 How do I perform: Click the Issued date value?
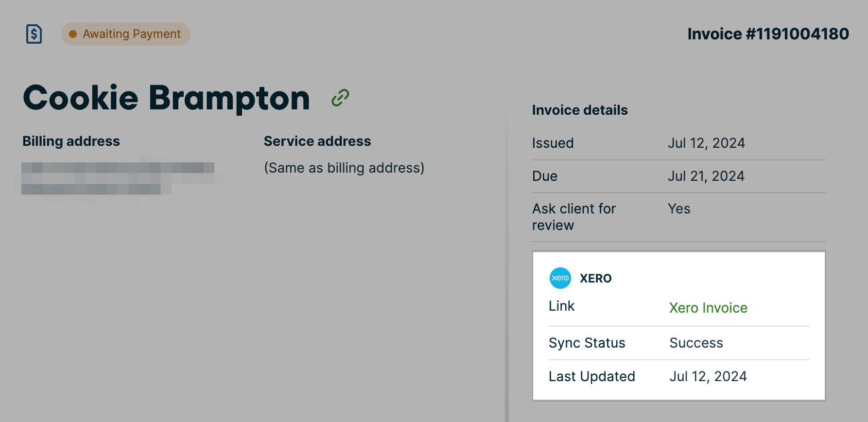coord(706,143)
